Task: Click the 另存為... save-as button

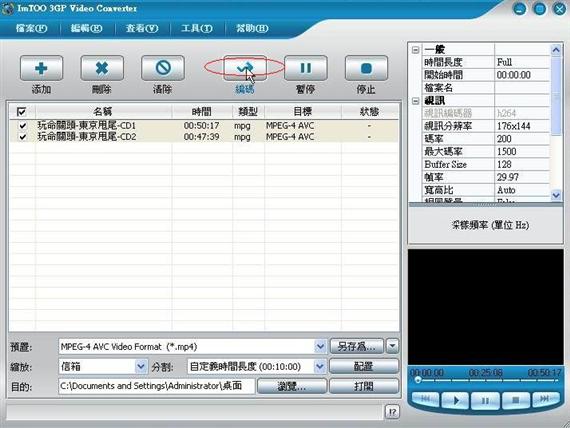Action: [x=356, y=346]
